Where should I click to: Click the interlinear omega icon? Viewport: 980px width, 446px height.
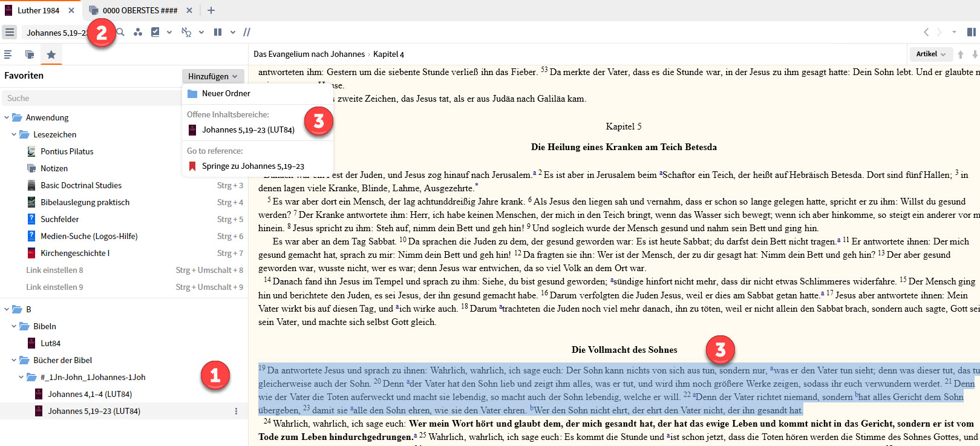tap(186, 32)
